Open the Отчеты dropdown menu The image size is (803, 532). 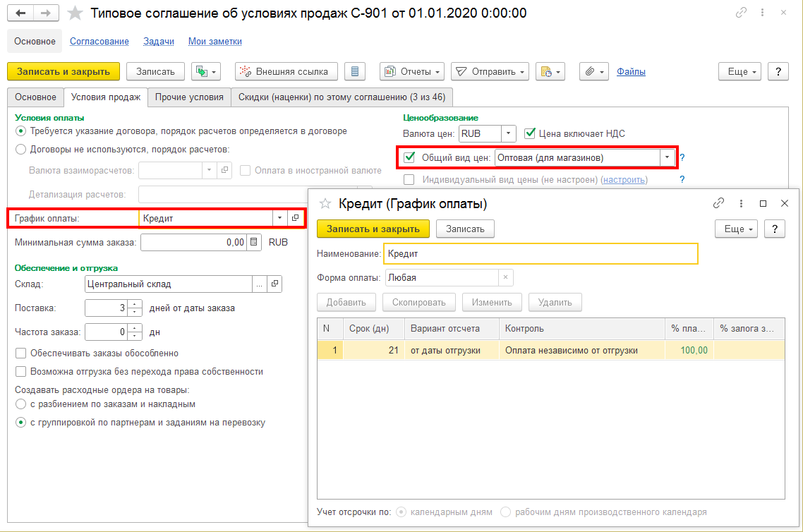(412, 71)
